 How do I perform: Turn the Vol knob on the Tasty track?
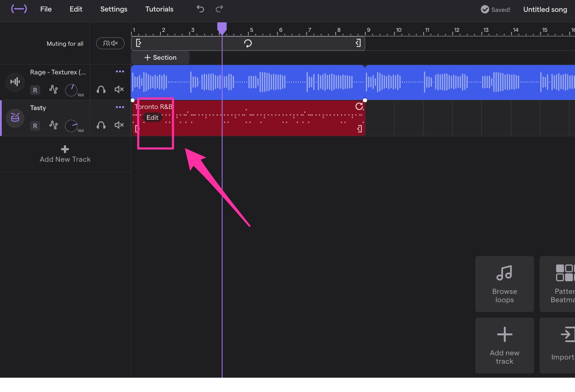71,125
